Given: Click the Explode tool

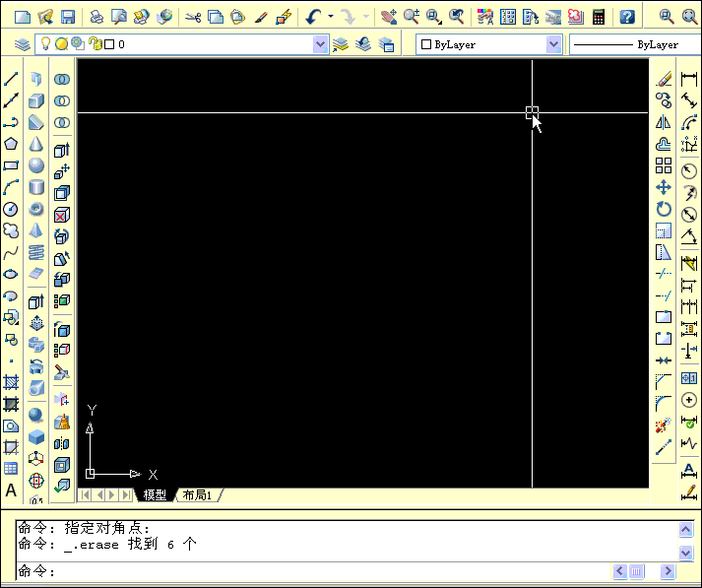Looking at the screenshot, I should click(x=664, y=425).
